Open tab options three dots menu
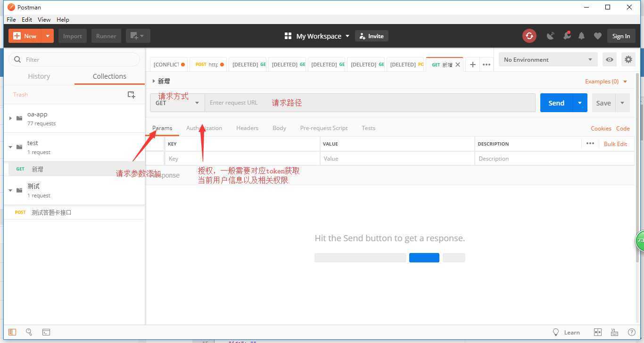Viewport: 644px width, 343px height. click(x=487, y=65)
